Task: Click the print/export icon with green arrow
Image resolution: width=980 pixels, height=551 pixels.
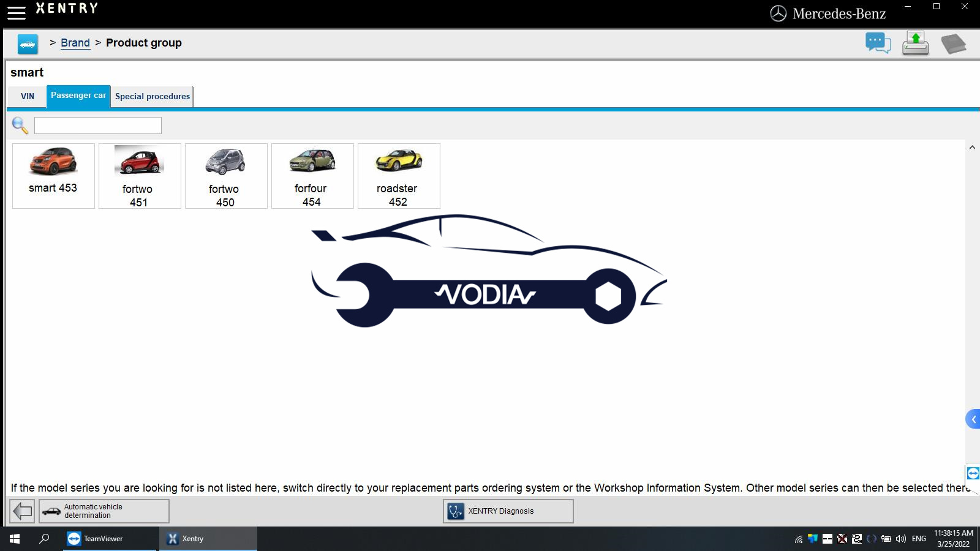Action: 915,43
